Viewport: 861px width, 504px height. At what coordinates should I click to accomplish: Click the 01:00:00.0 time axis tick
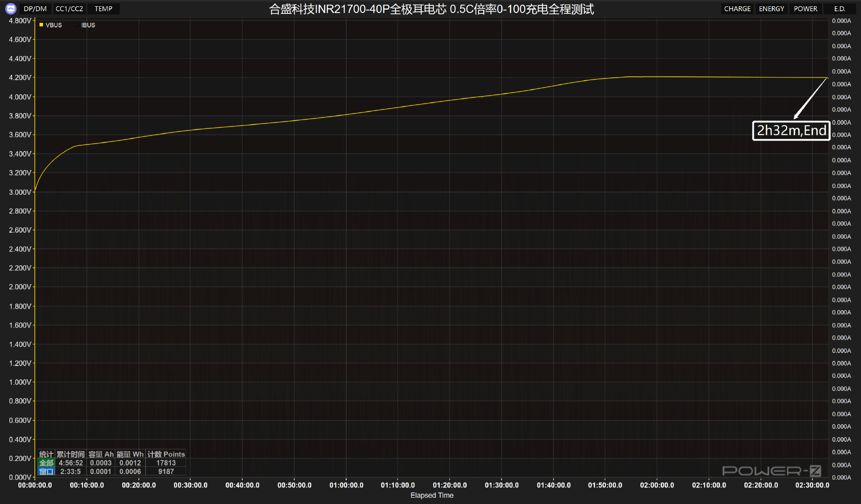tap(346, 485)
